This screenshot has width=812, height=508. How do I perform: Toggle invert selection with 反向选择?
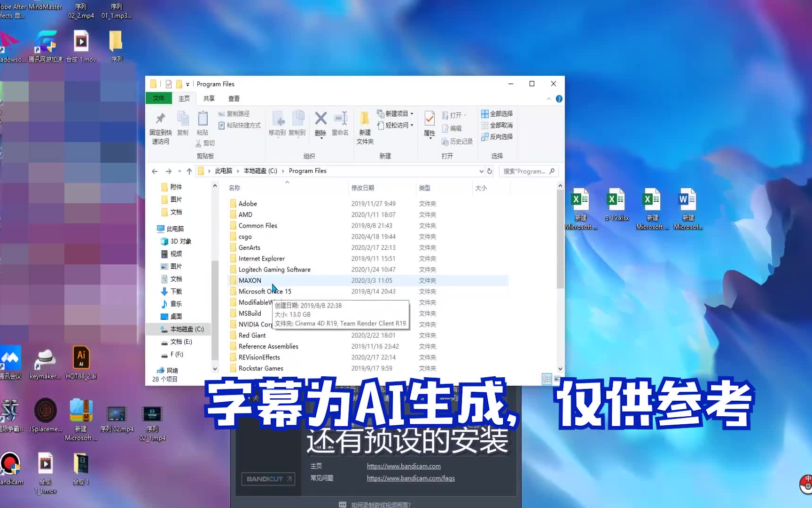pyautogui.click(x=497, y=136)
